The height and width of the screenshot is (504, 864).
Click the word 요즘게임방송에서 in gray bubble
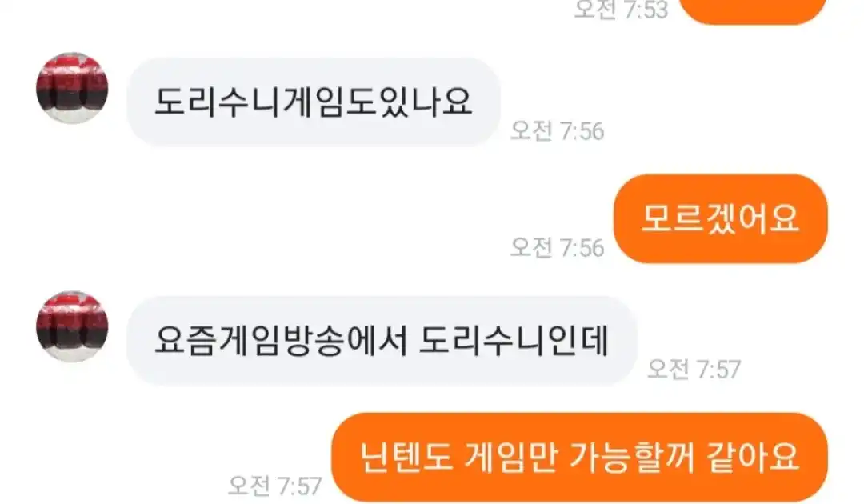(281, 341)
